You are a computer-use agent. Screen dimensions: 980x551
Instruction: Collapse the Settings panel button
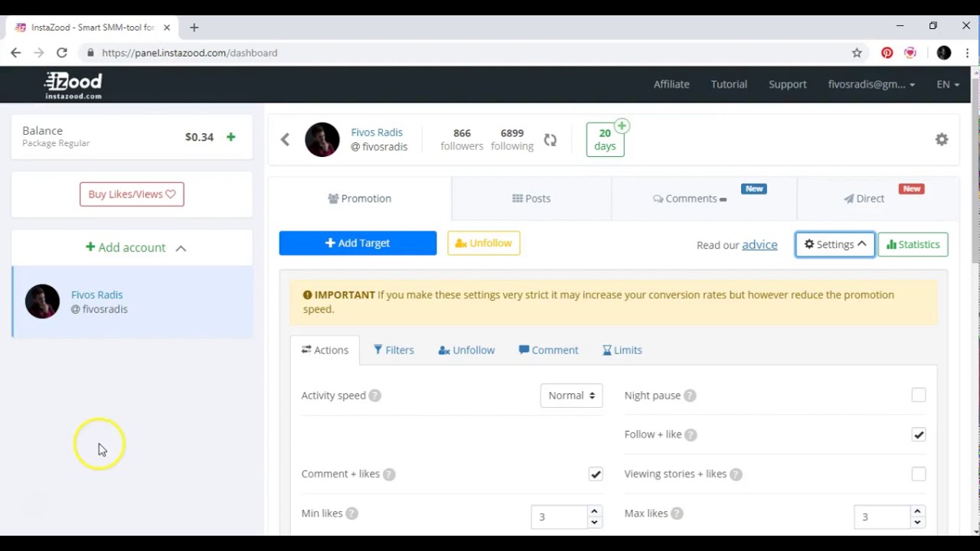(x=835, y=245)
